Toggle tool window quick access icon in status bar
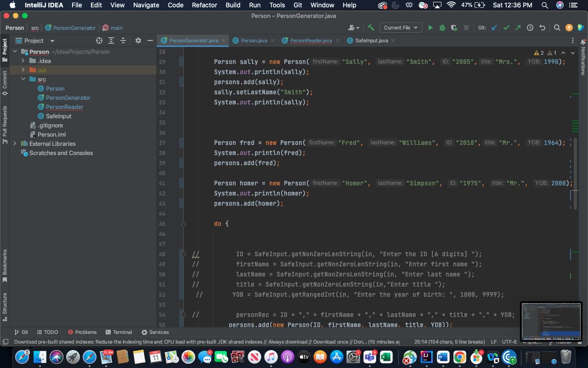The width and height of the screenshot is (588, 368). pos(5,342)
